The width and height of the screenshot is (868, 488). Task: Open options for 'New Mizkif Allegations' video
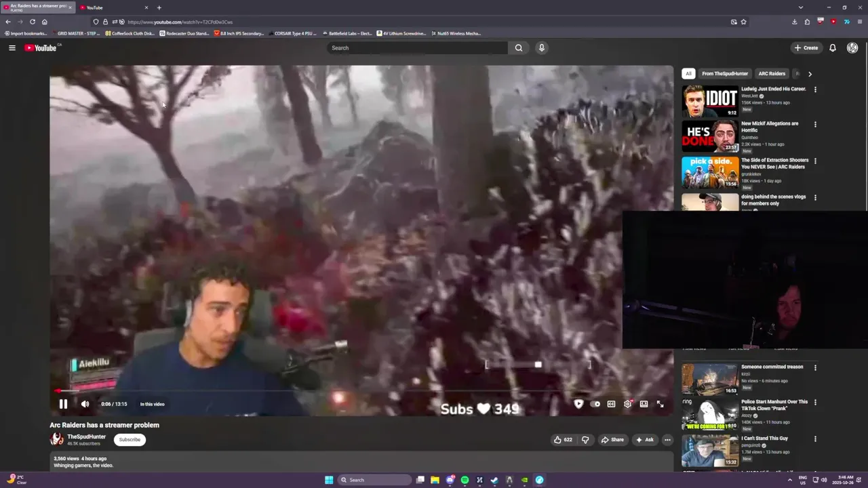tap(815, 125)
